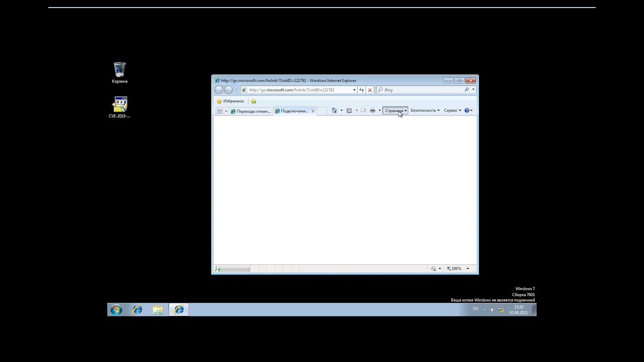Image resolution: width=644 pixels, height=362 pixels.
Task: Click the EN language indicator
Action: coord(475,309)
